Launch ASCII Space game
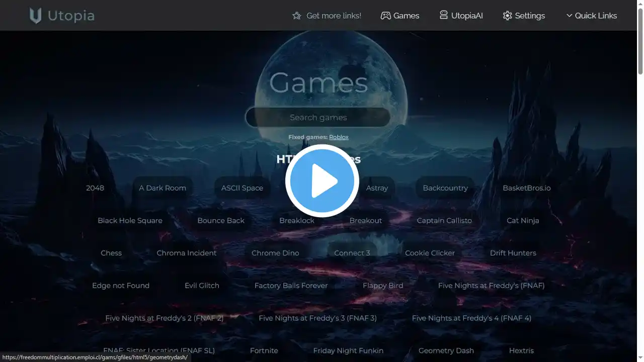This screenshot has width=644, height=362. click(242, 188)
